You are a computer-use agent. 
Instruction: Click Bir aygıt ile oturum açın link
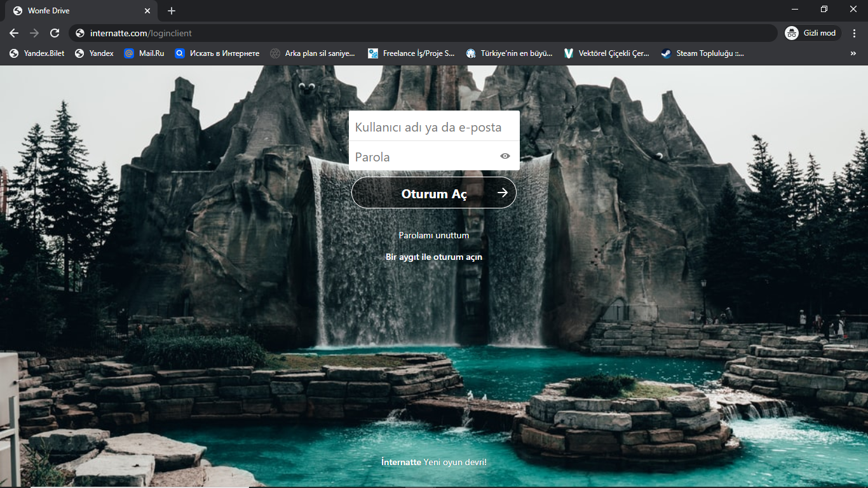coord(434,257)
